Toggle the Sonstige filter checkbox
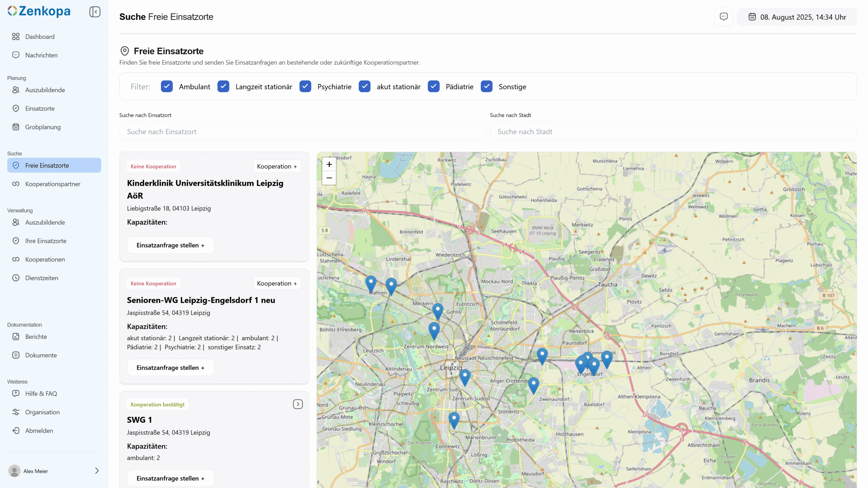 (487, 86)
